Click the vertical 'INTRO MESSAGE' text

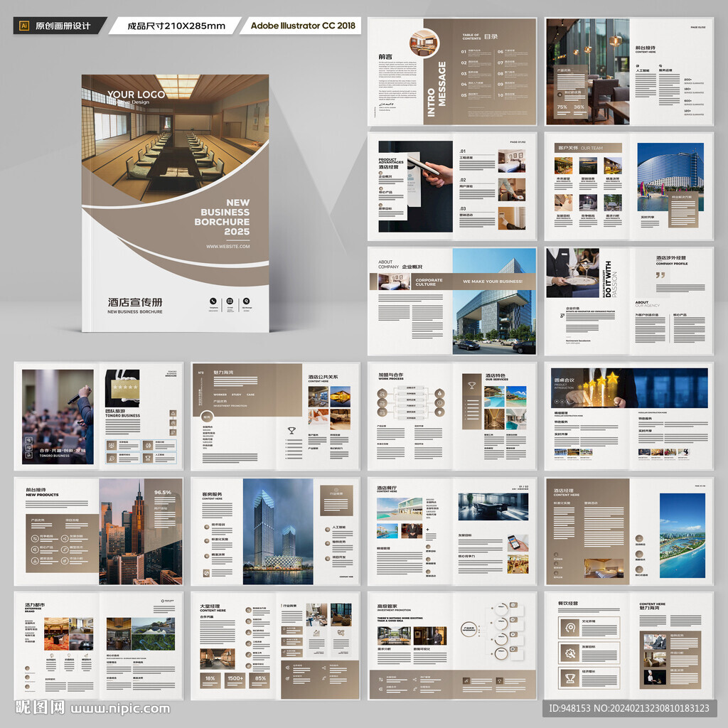pyautogui.click(x=436, y=88)
